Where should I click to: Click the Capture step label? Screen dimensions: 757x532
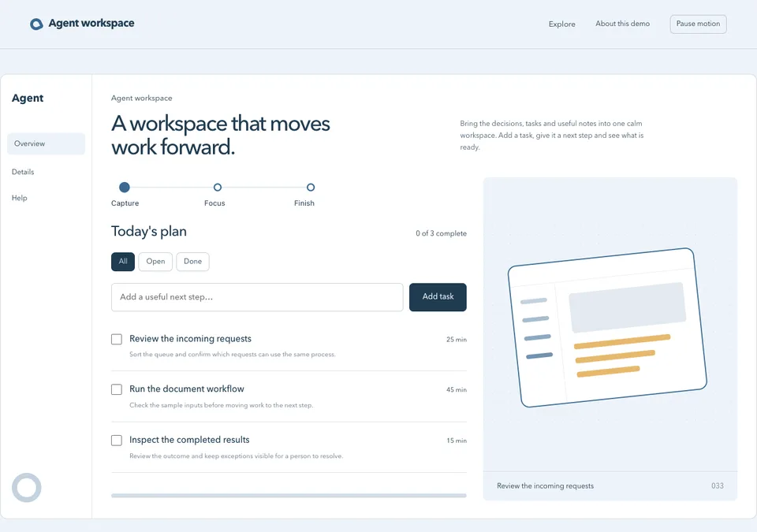point(125,203)
